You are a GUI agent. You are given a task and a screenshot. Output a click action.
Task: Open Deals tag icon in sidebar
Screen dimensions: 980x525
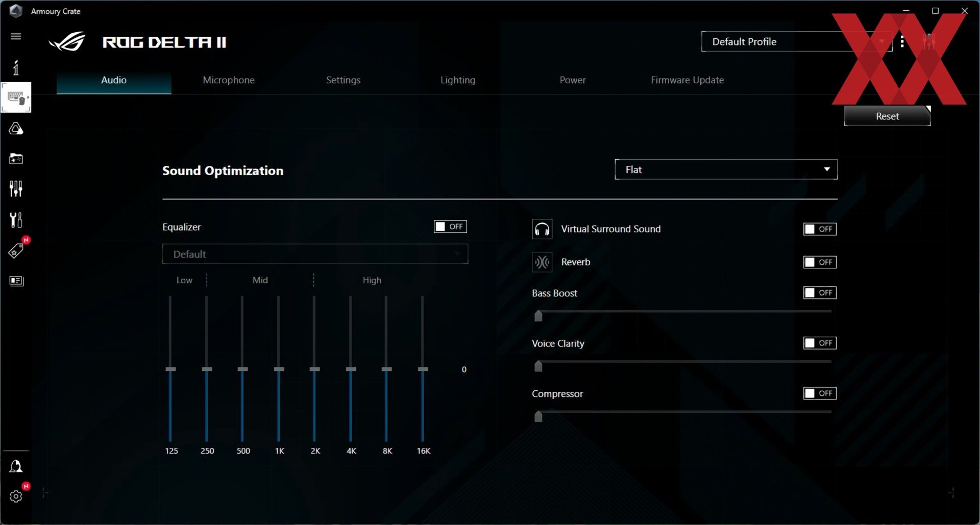[16, 251]
